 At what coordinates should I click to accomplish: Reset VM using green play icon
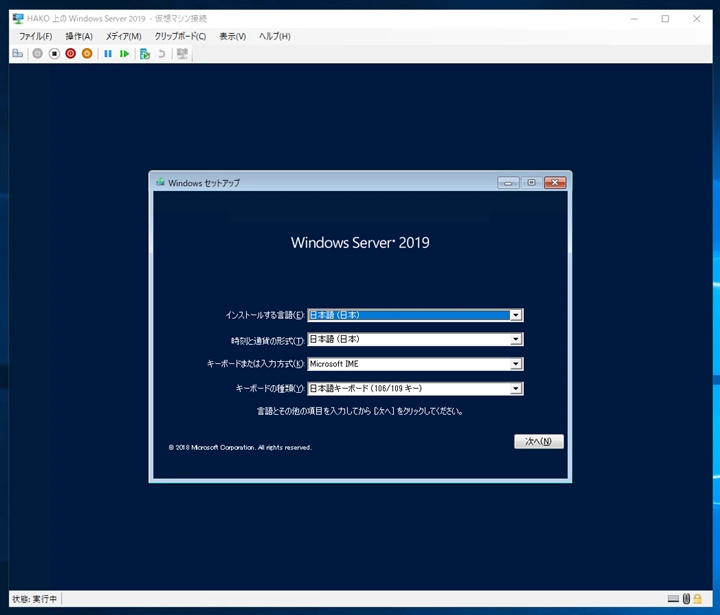[x=124, y=54]
